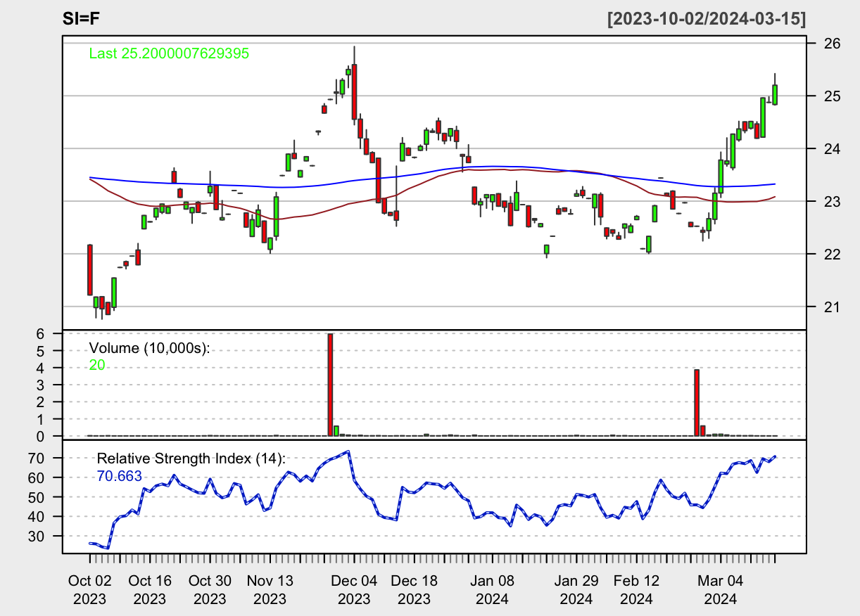Click the RSI axis label 50
The width and height of the screenshot is (860, 616).
point(37,497)
